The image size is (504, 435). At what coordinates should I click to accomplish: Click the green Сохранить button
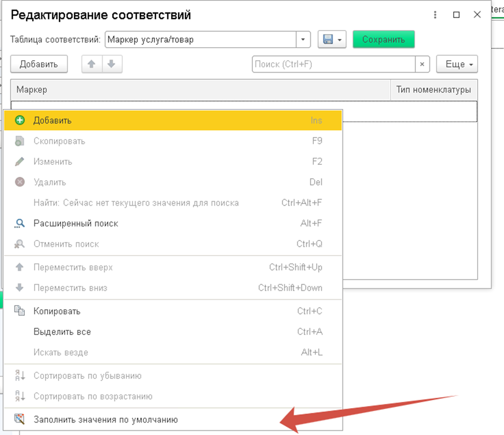click(383, 39)
